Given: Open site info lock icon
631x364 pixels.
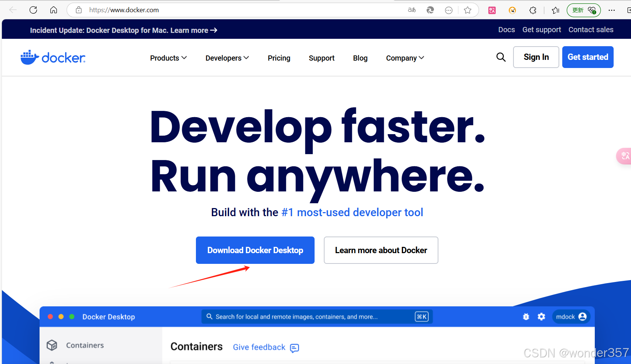Looking at the screenshot, I should 79,10.
